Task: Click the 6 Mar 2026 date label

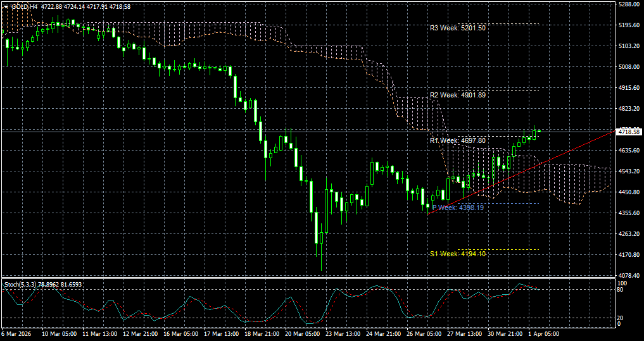Action: [15, 335]
